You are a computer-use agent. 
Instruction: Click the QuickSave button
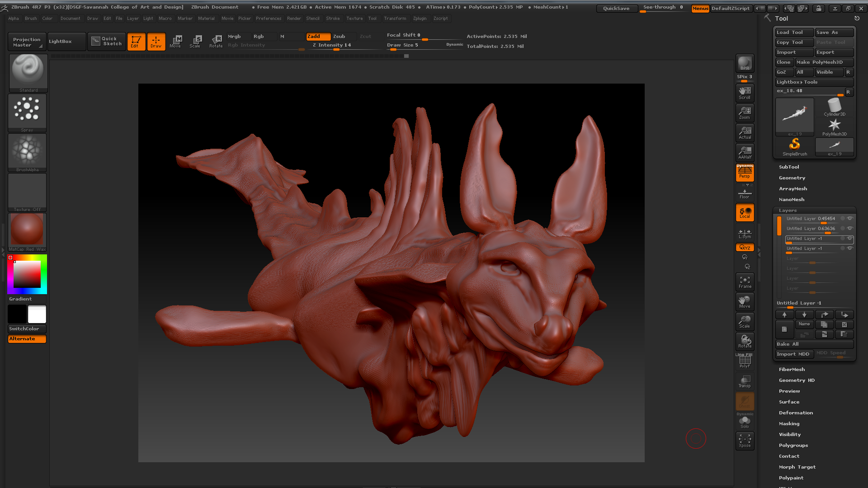(x=616, y=9)
